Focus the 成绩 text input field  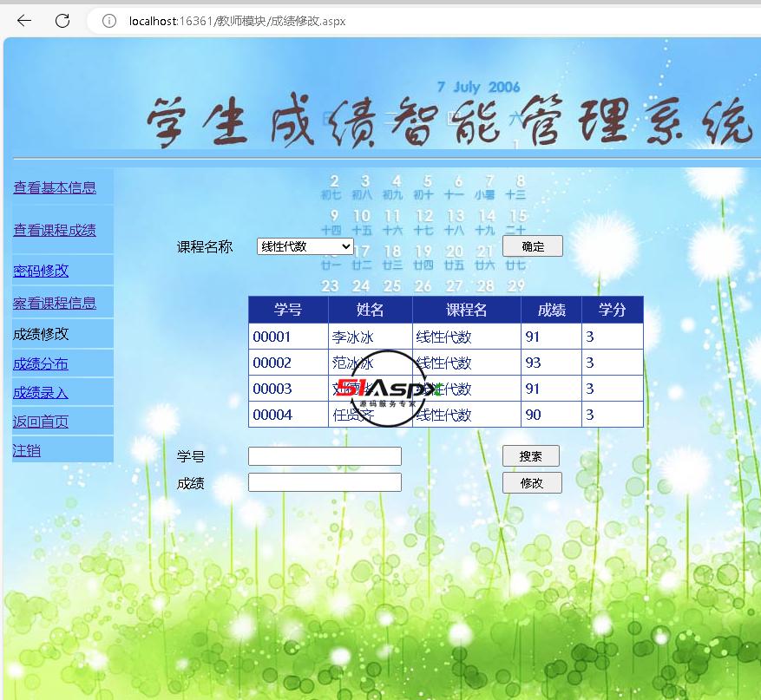[325, 482]
